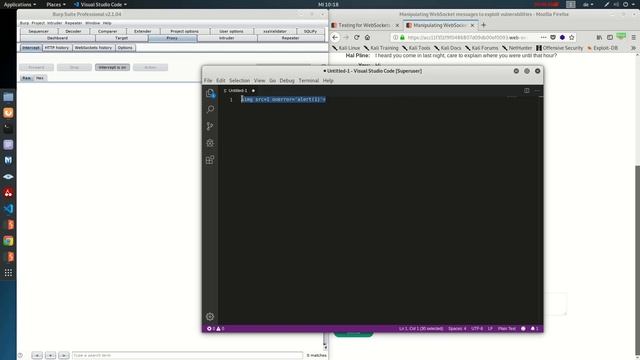Open the Plain Text language mode selector
The image size is (640, 360).
click(507, 329)
